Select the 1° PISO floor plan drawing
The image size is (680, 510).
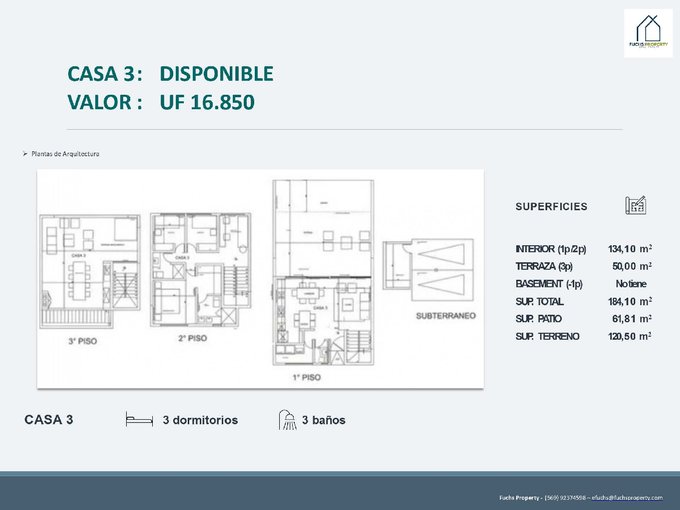coord(323,272)
